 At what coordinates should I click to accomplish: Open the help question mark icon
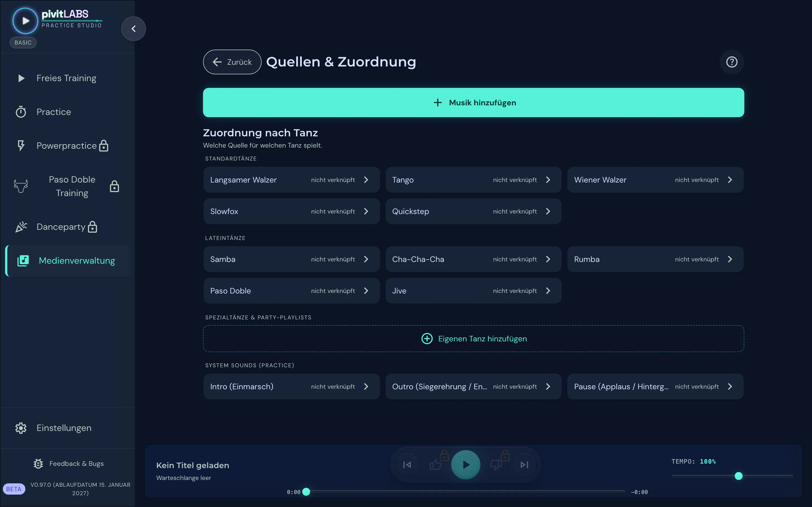pos(732,62)
